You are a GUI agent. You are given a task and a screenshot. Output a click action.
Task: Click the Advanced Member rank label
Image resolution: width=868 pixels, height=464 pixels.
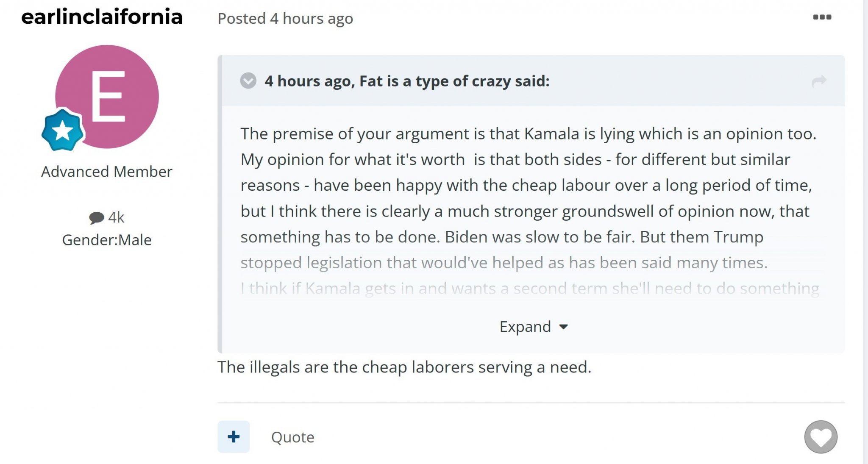pyautogui.click(x=107, y=172)
